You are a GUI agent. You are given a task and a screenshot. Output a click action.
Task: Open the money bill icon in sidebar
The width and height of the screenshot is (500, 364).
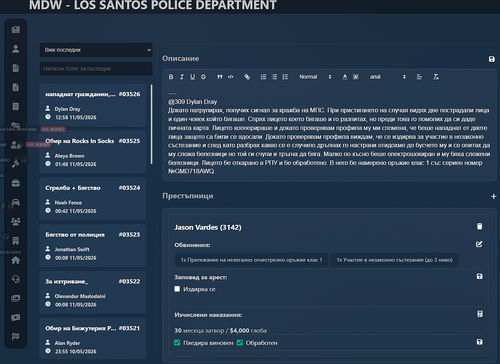15,318
